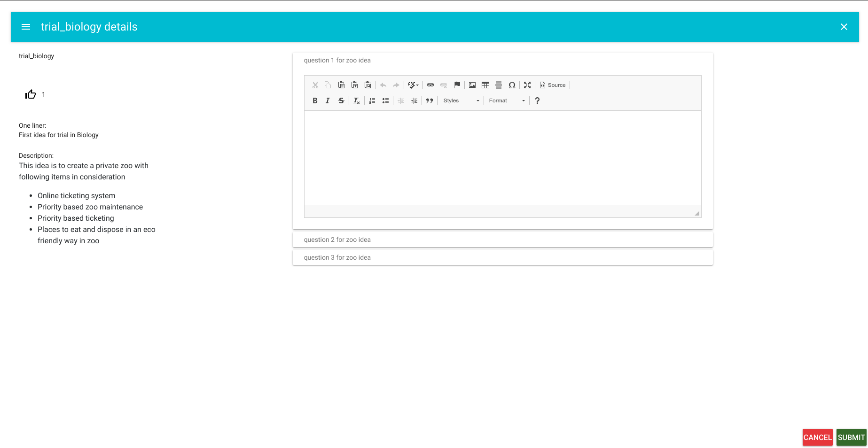Image resolution: width=868 pixels, height=448 pixels.
Task: Click 'Online ticketing system' bullet
Action: 77,195
